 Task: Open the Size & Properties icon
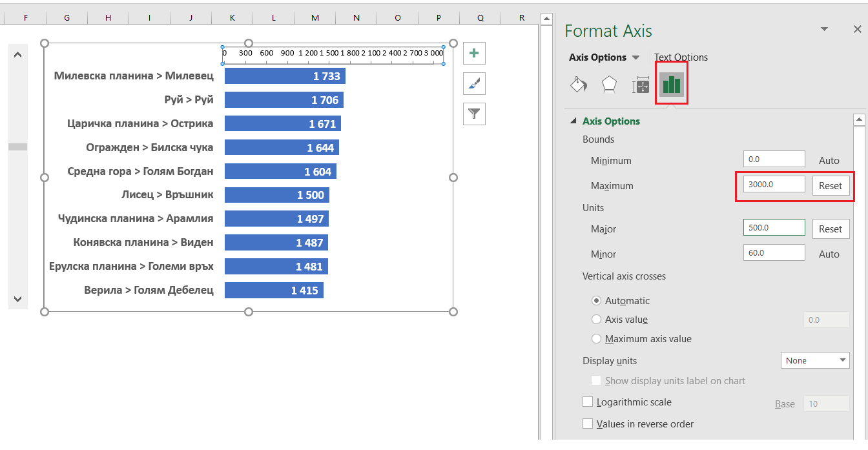pos(640,84)
